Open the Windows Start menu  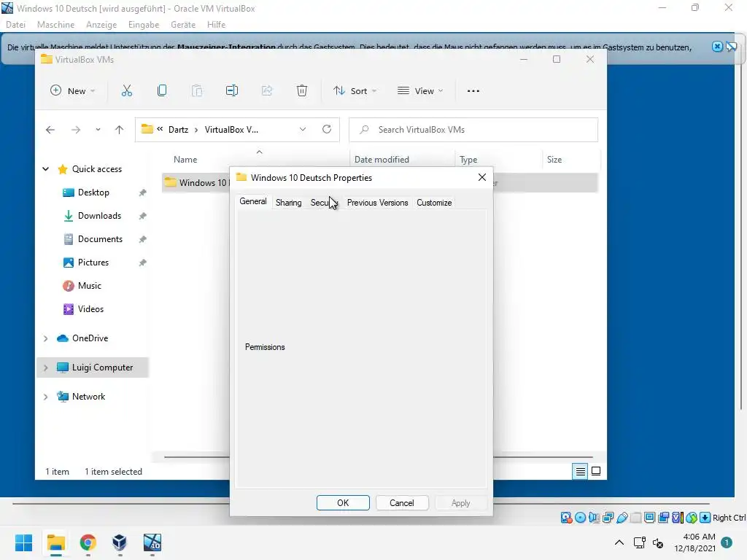pyautogui.click(x=24, y=542)
